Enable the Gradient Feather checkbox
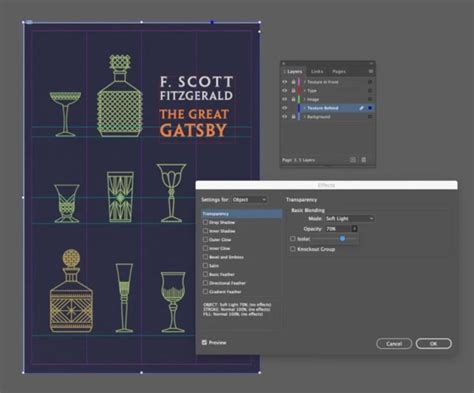 click(x=205, y=291)
